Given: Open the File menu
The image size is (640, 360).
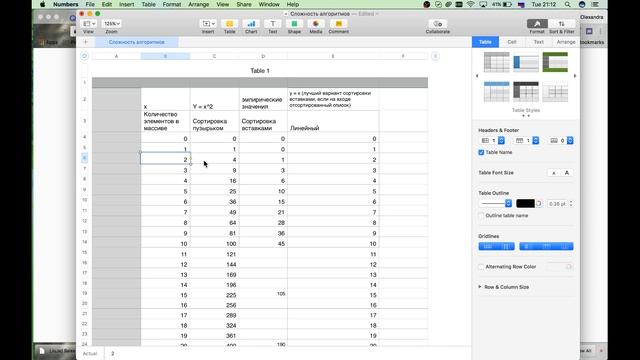Looking at the screenshot, I should pos(90,4).
